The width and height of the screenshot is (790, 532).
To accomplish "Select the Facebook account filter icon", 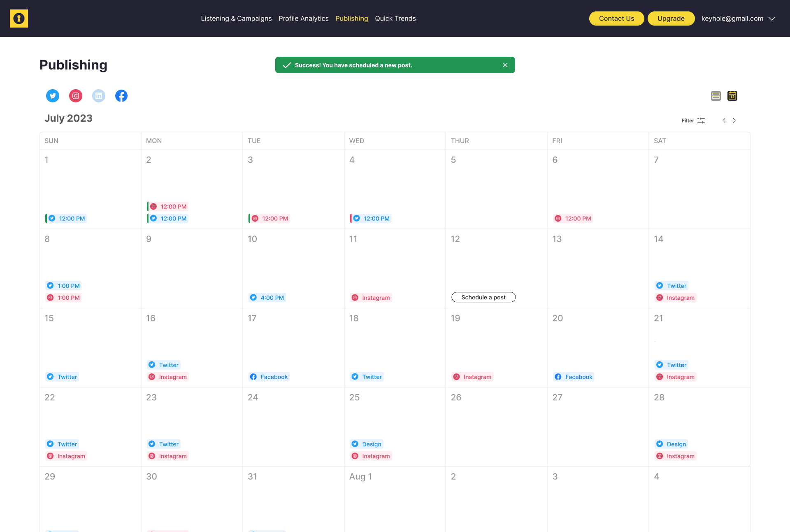I will pos(121,96).
